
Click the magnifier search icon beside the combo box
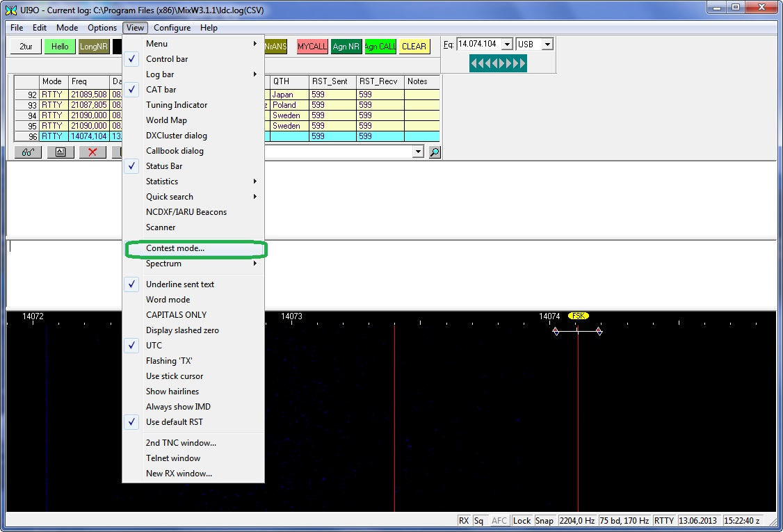click(435, 152)
